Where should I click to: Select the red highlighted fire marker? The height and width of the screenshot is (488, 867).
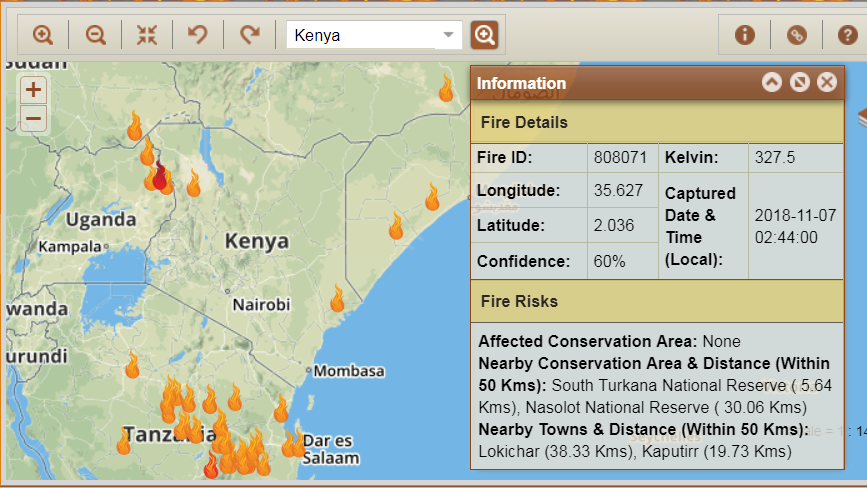160,176
